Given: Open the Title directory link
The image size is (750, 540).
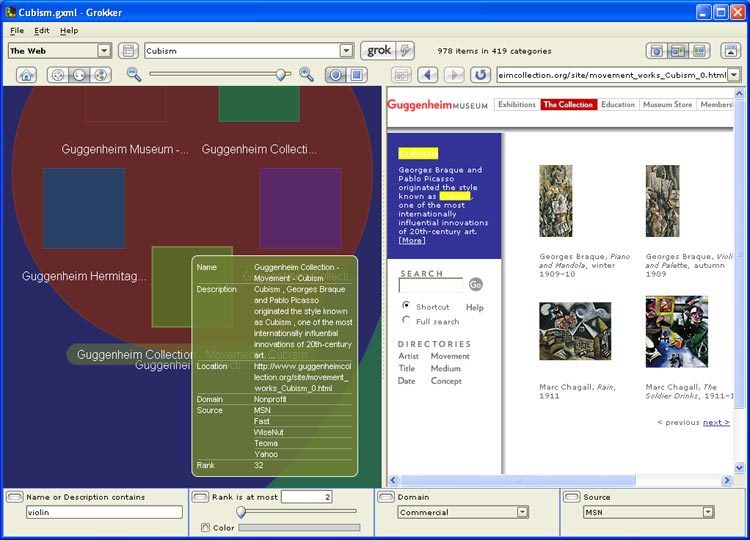Looking at the screenshot, I should pyautogui.click(x=407, y=369).
